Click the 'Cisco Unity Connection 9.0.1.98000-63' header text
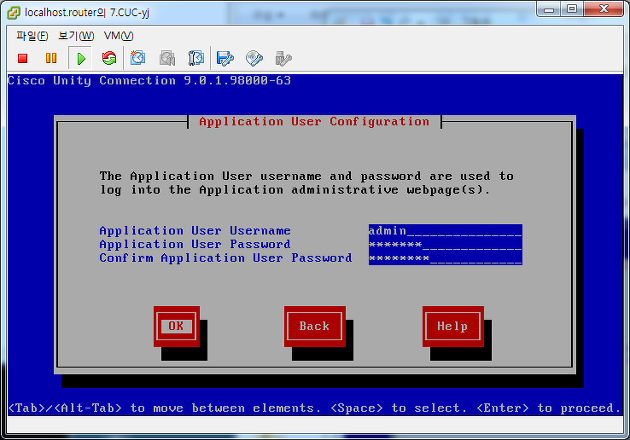This screenshot has width=630, height=440. 149,81
